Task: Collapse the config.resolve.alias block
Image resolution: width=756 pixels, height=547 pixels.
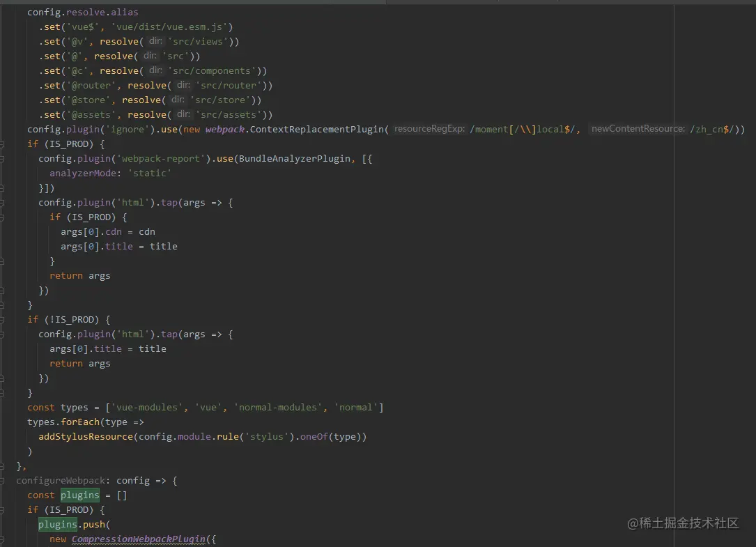Action: click(6, 12)
